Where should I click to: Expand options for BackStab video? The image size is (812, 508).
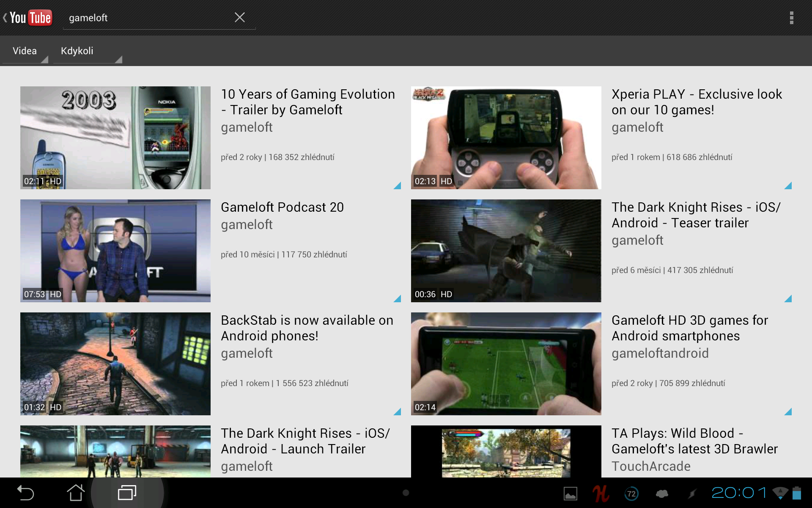point(397,411)
